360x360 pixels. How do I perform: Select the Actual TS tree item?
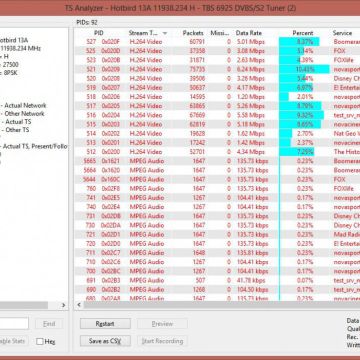tap(18, 122)
